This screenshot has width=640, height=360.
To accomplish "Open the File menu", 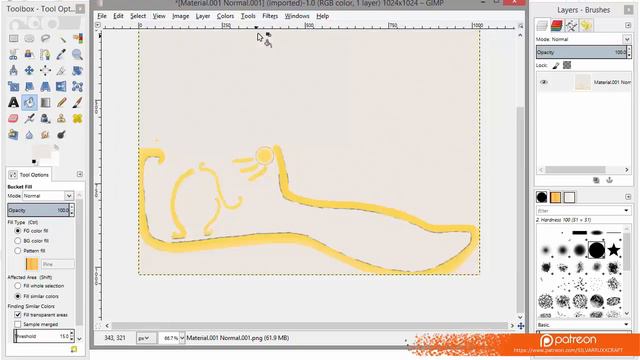I will tap(102, 16).
